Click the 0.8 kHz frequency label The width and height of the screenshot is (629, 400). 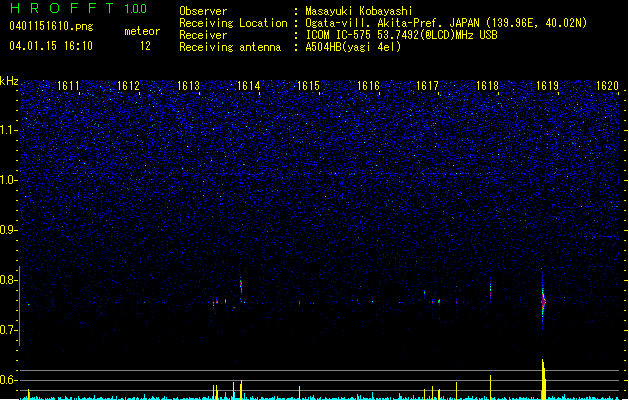9,280
